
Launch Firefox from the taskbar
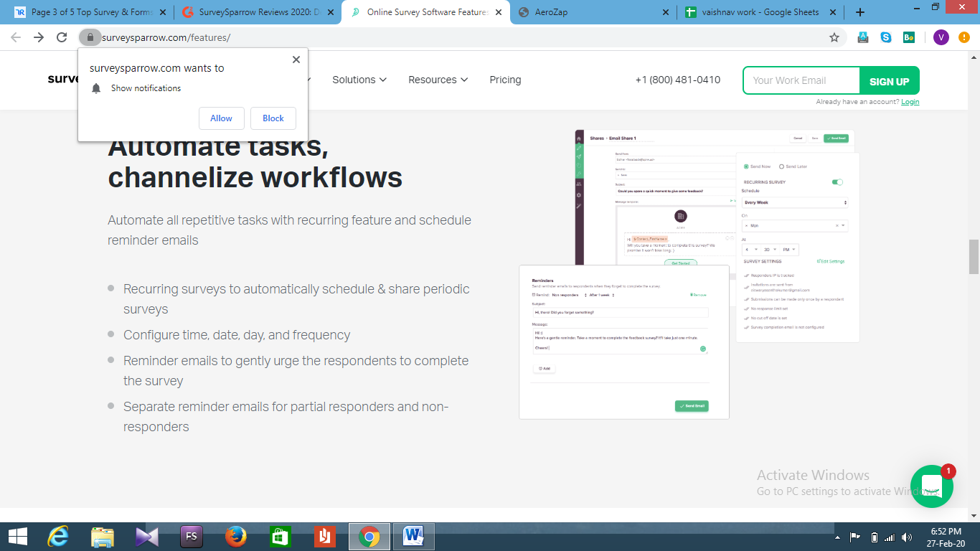point(236,537)
